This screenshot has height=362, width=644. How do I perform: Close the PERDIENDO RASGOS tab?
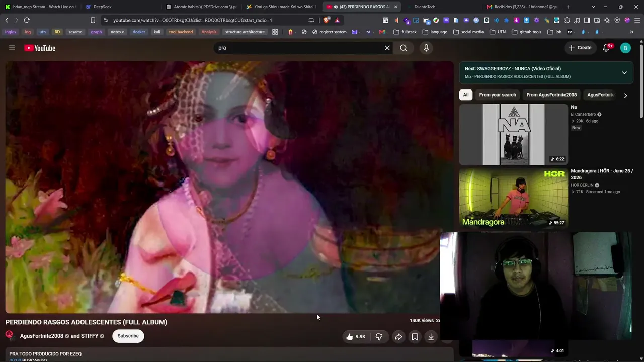tap(395, 7)
